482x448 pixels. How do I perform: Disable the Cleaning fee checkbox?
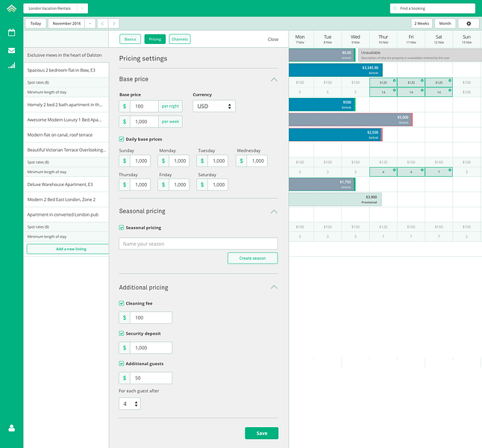(x=122, y=303)
